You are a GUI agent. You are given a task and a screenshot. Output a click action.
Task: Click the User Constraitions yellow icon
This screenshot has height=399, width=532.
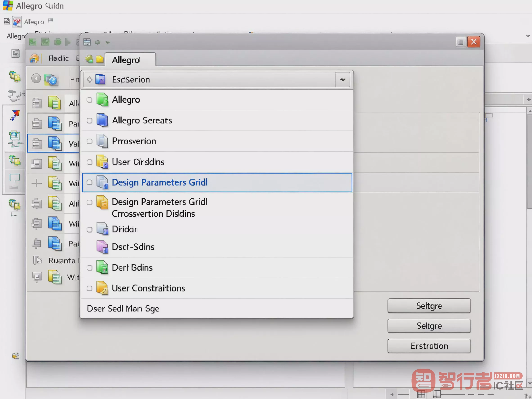tap(102, 288)
